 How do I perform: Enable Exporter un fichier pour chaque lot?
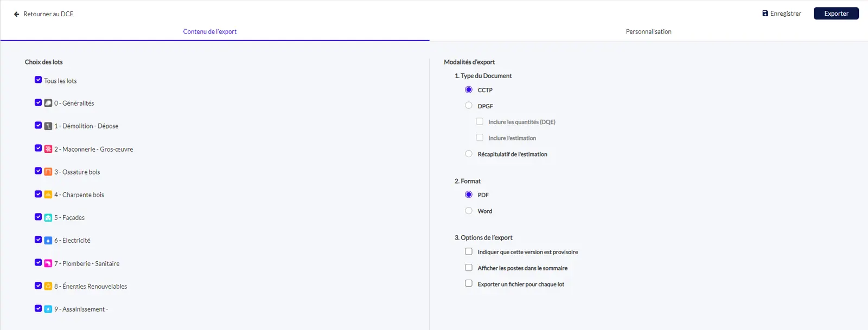coord(469,283)
